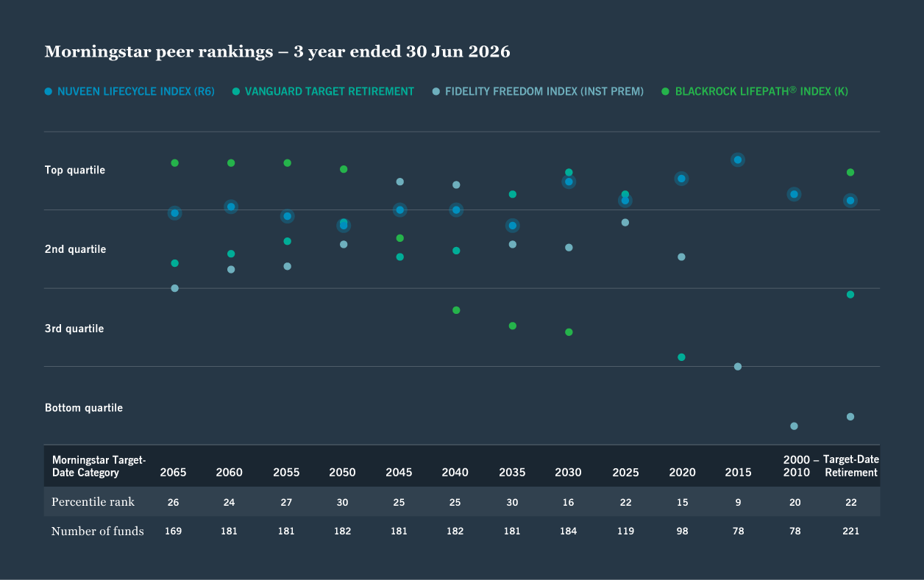The image size is (924, 580).
Task: Click the chart title Morningstar peer rankings
Action: 277,52
